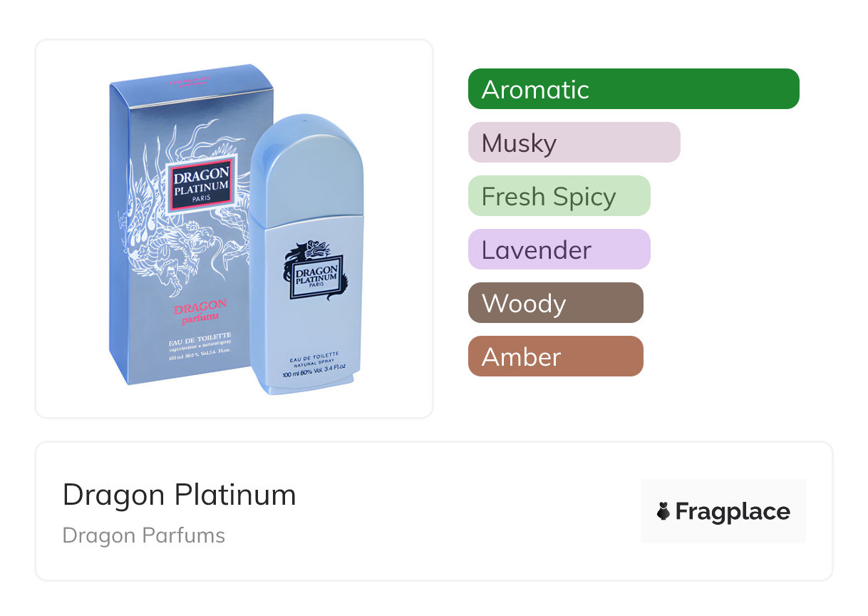Viewport: 868px width, 616px height.
Task: Open the Dragon Platinum title link
Action: [x=179, y=495]
